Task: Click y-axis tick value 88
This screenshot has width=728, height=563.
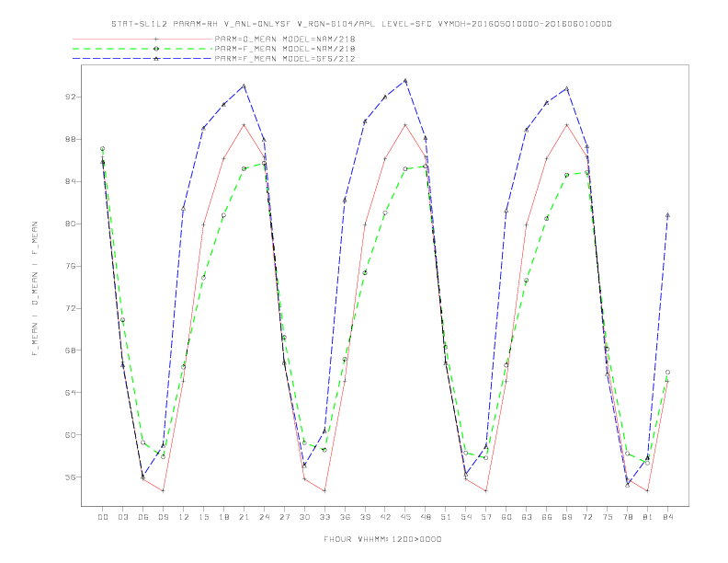Action: click(71, 139)
